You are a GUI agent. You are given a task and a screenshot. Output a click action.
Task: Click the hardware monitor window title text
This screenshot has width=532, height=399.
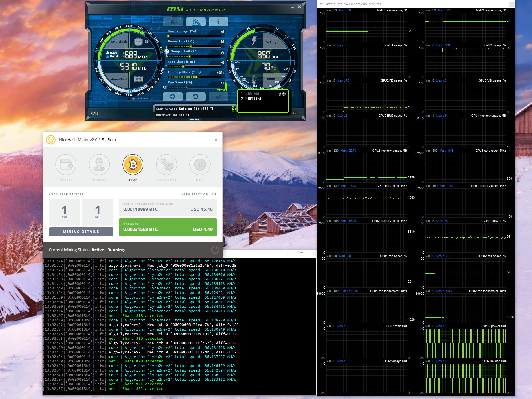[x=350, y=4]
